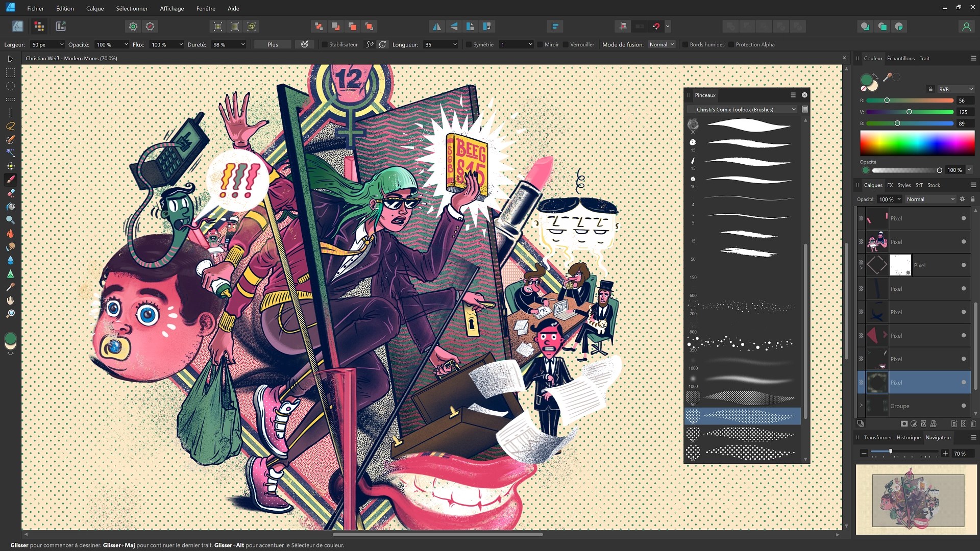Expand the Groupe layer

coord(861,406)
